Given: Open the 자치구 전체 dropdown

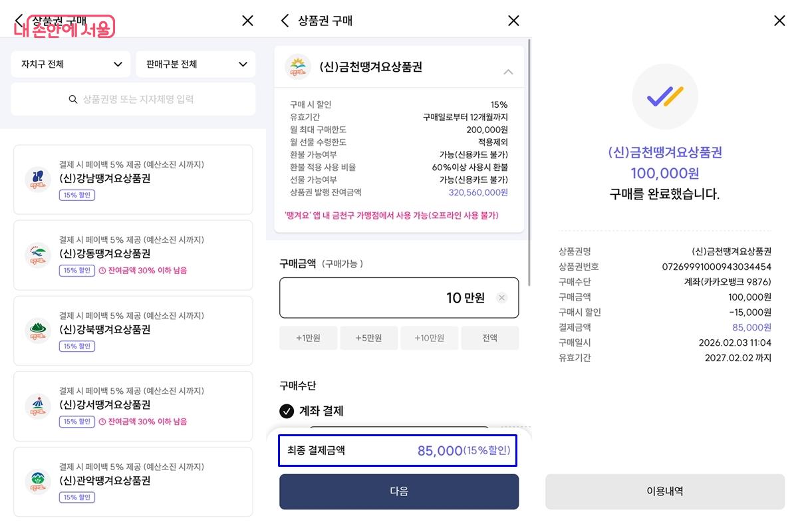Looking at the screenshot, I should [x=70, y=64].
